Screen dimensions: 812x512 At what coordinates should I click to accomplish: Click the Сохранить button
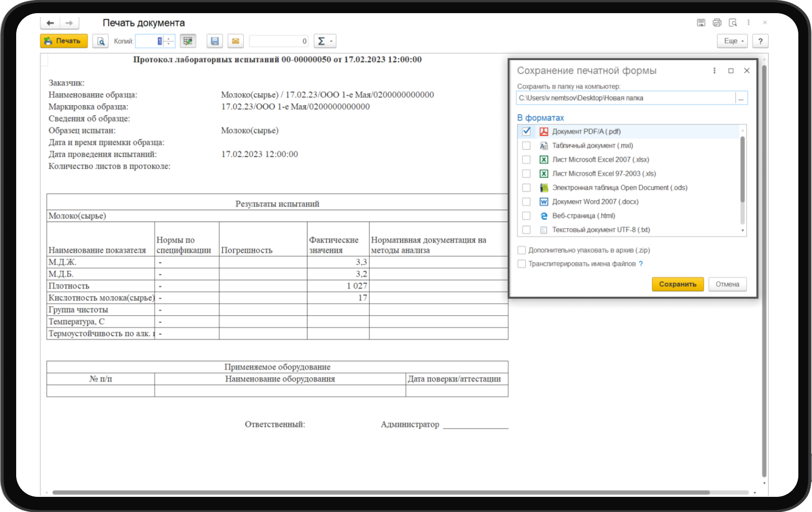tap(678, 284)
